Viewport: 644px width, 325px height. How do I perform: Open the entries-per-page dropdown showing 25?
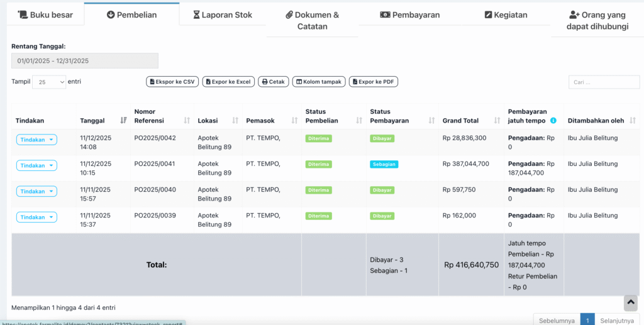49,82
